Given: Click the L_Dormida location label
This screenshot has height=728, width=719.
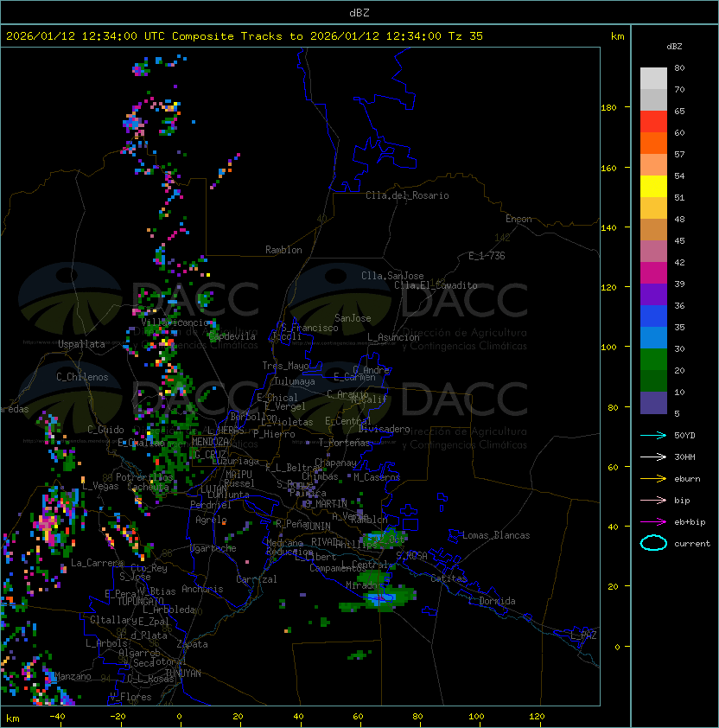Looking at the screenshot, I should 492,601.
